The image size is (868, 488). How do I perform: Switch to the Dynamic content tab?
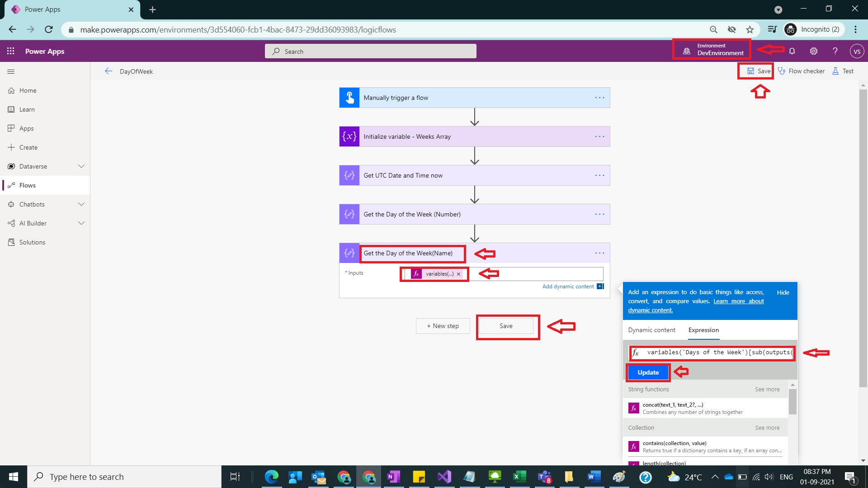651,330
